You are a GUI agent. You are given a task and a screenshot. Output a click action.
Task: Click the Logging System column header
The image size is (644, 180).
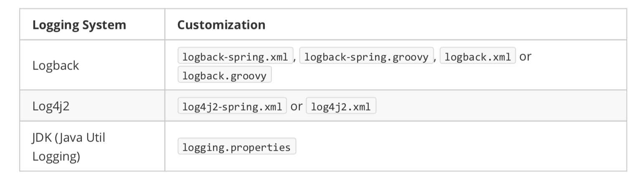click(x=79, y=25)
